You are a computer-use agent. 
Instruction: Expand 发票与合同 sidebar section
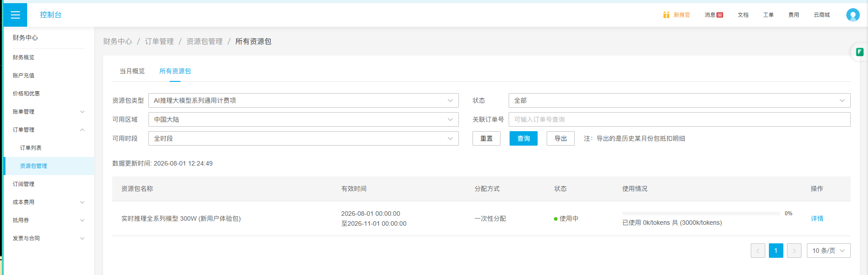click(49, 238)
